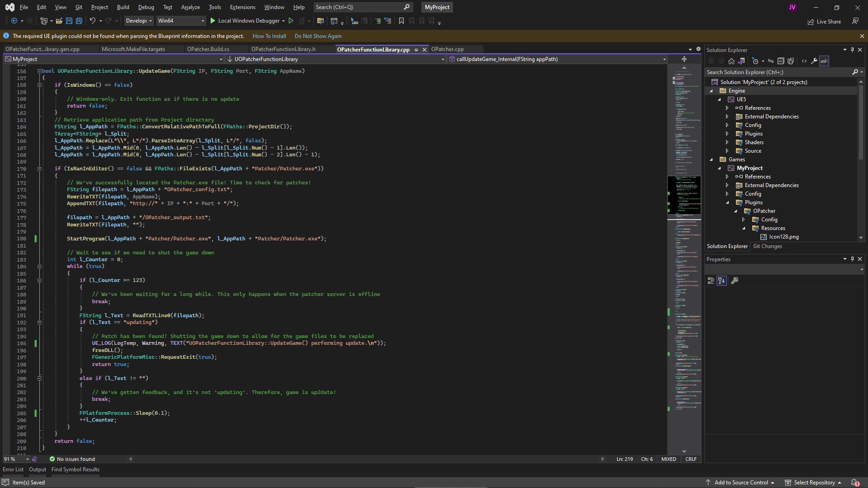Screen dimensions: 868x488
Task: Select the Categorized view in Properties
Action: pos(711,281)
